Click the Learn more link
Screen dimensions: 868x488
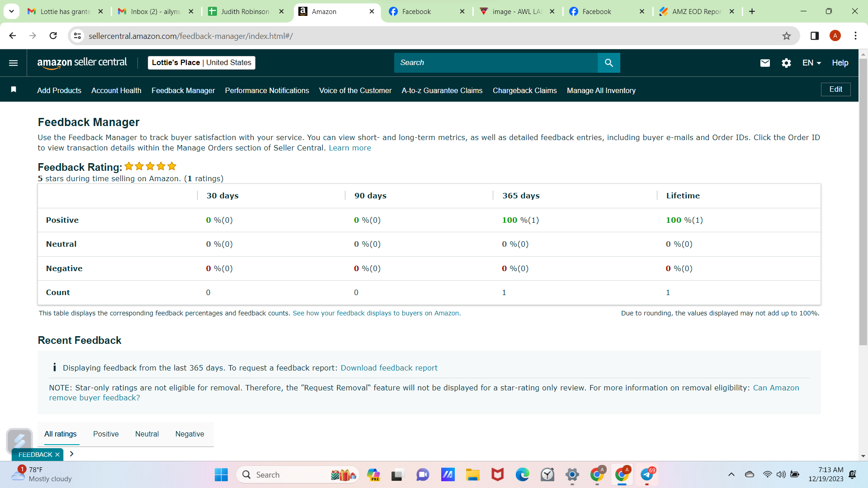click(x=350, y=148)
